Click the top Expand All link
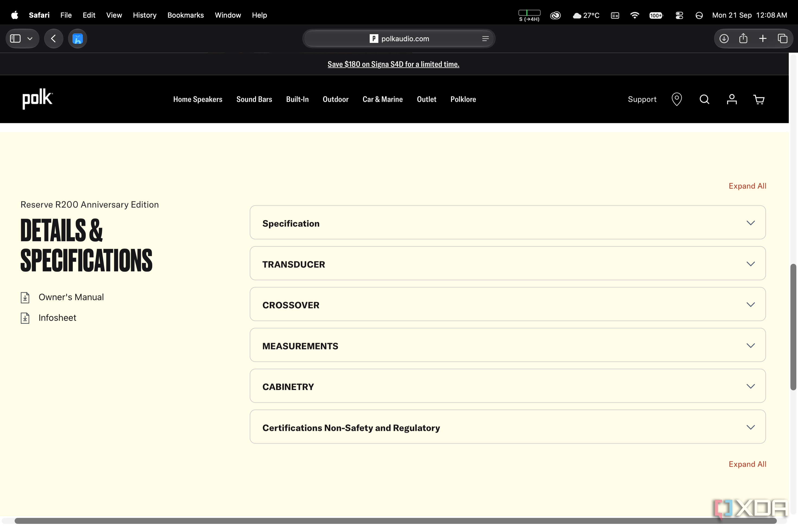Viewport: 798px width, 532px height. [748, 186]
